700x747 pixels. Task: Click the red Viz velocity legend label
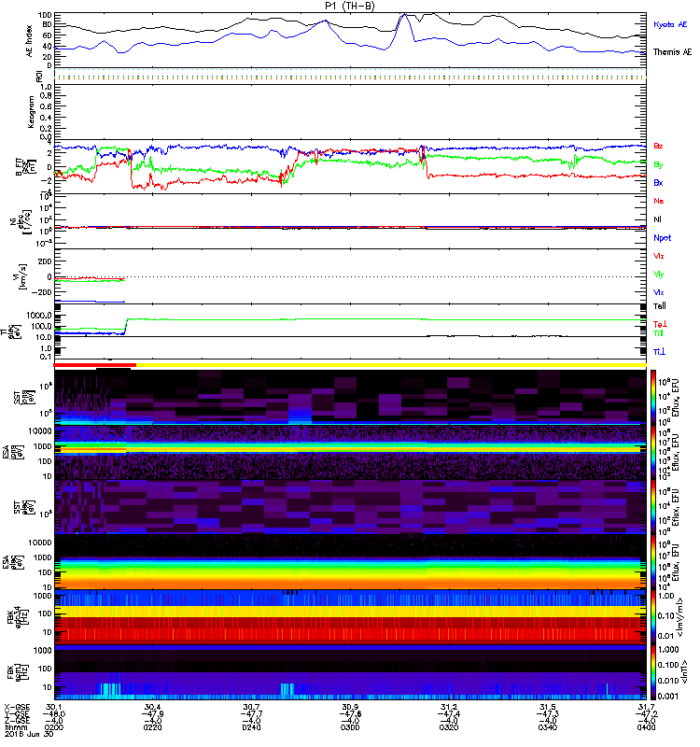tap(659, 256)
